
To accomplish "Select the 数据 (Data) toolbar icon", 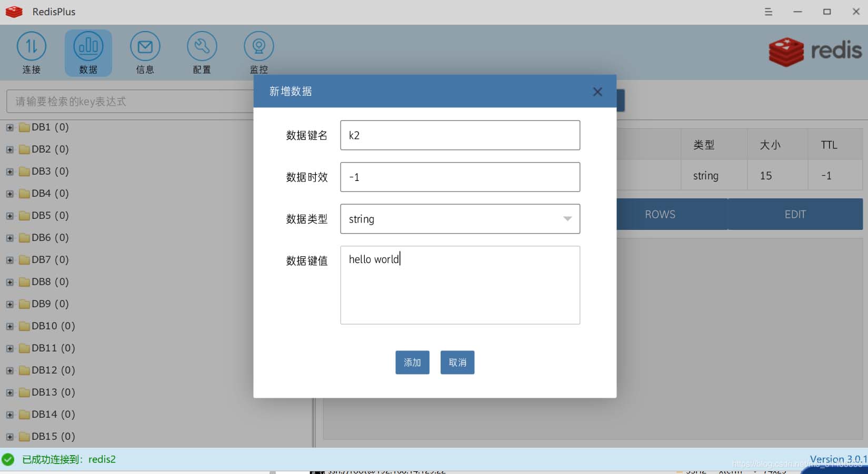I will [x=88, y=47].
